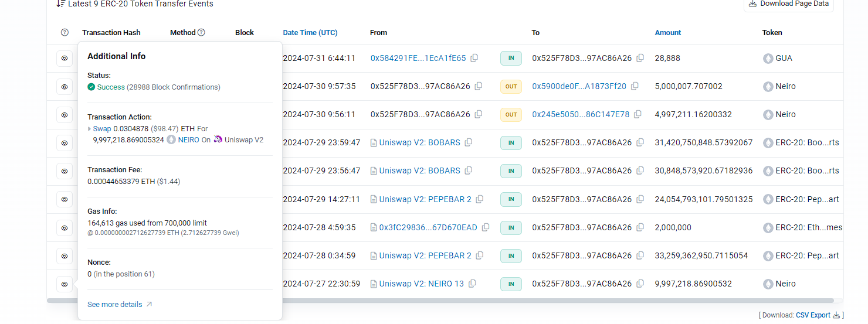Click the help icon next to Method
Image resolution: width=868 pixels, height=324 pixels.
tap(202, 33)
